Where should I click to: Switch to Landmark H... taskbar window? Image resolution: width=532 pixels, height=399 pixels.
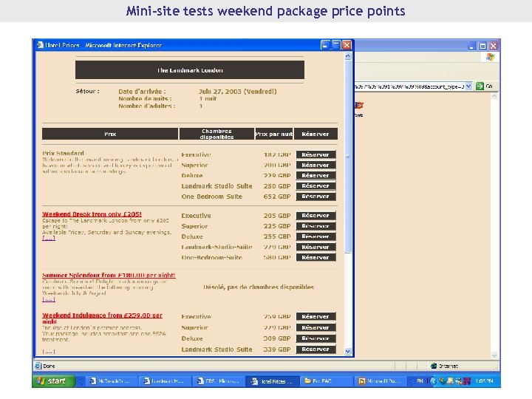tap(166, 381)
